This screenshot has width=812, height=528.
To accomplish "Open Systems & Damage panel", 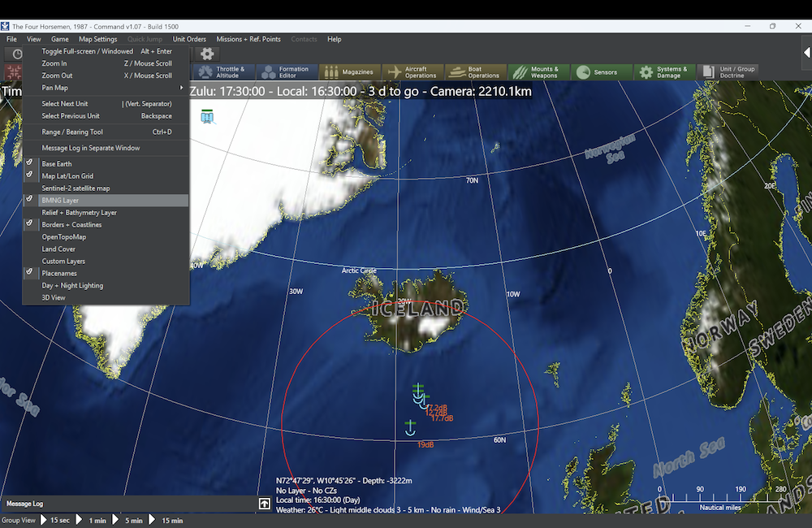I will tap(664, 72).
